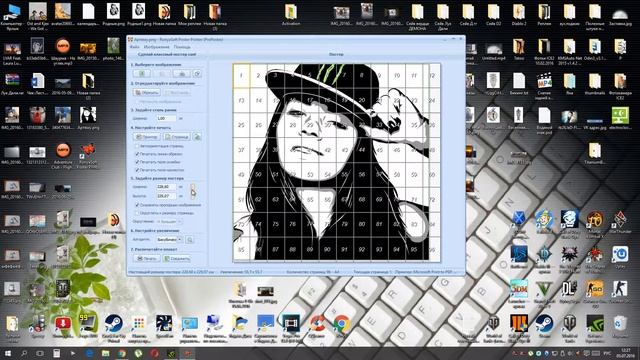Viewport: 640px width, 360px height.
Task: Click the scanner source button in step 1
Action: coord(182,74)
